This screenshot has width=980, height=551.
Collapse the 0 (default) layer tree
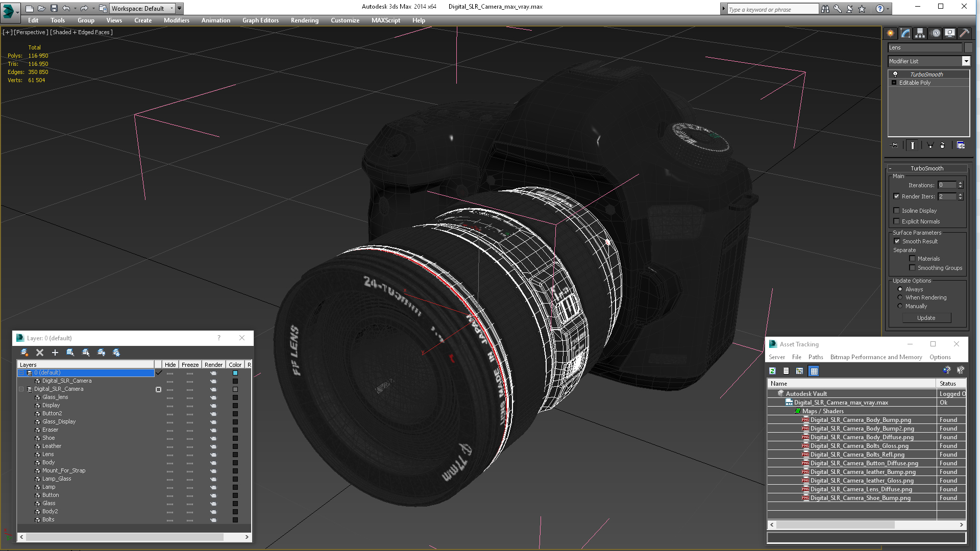[21, 373]
